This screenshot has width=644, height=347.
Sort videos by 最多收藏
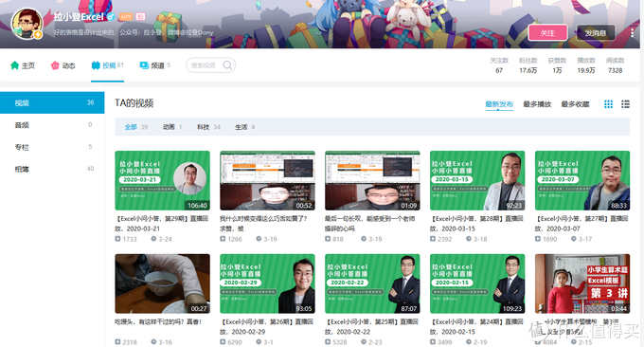[x=575, y=104]
